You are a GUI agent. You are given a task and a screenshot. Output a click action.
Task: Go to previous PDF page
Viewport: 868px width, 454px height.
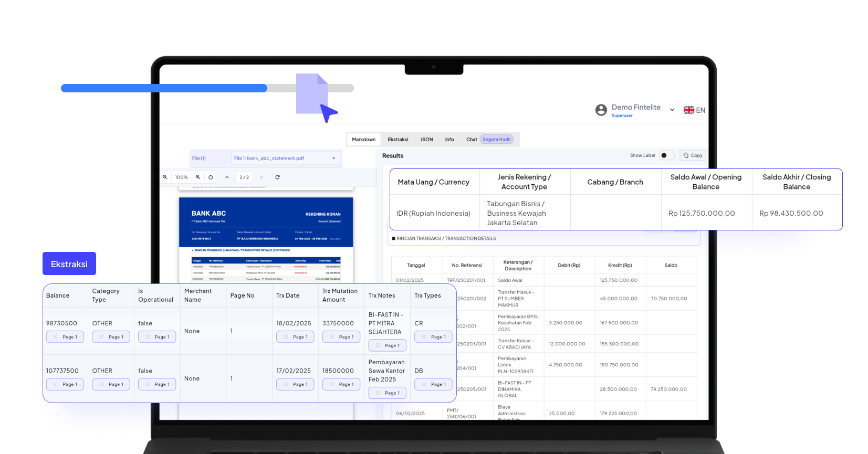tap(227, 177)
